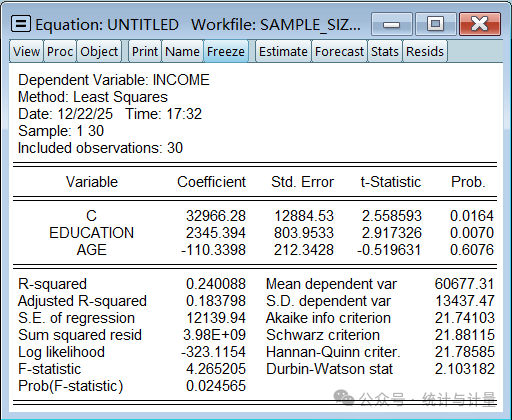Minimize the Equation window
The width and height of the screenshot is (512, 420).
coord(392,24)
